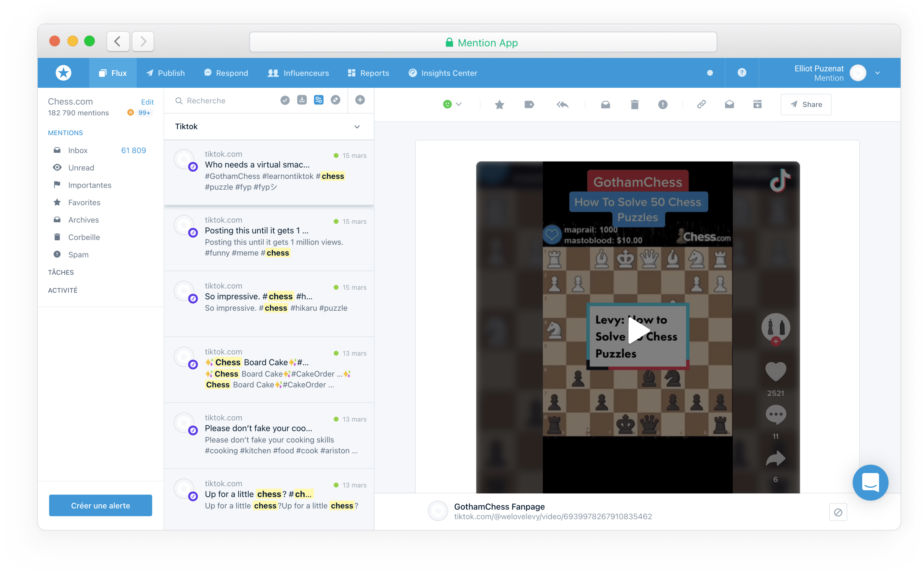Screen dimensions: 924x575
Task: Click the delete/trash icon in toolbar
Action: click(635, 104)
